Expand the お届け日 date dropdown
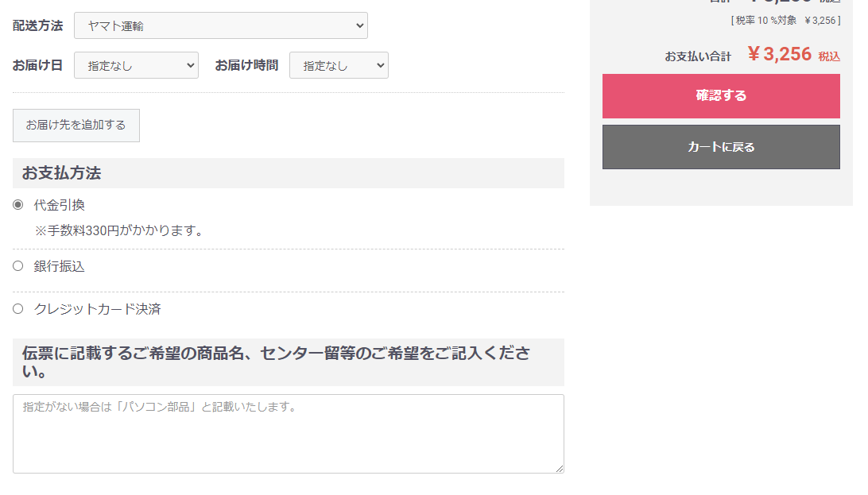Image resolution: width=868 pixels, height=495 pixels. tap(136, 65)
